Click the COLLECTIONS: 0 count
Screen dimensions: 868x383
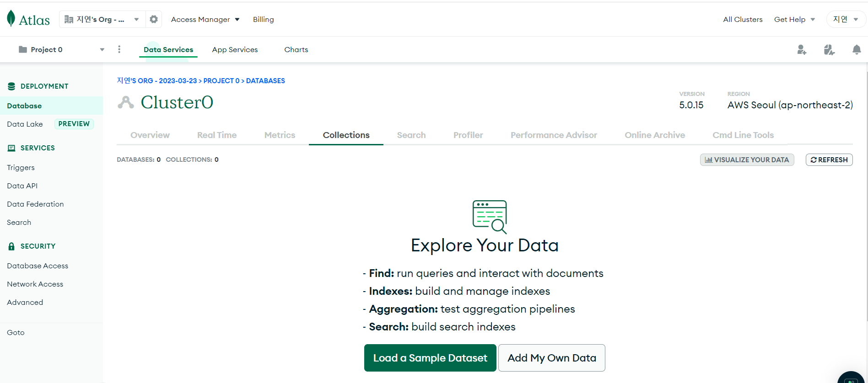[x=192, y=160]
